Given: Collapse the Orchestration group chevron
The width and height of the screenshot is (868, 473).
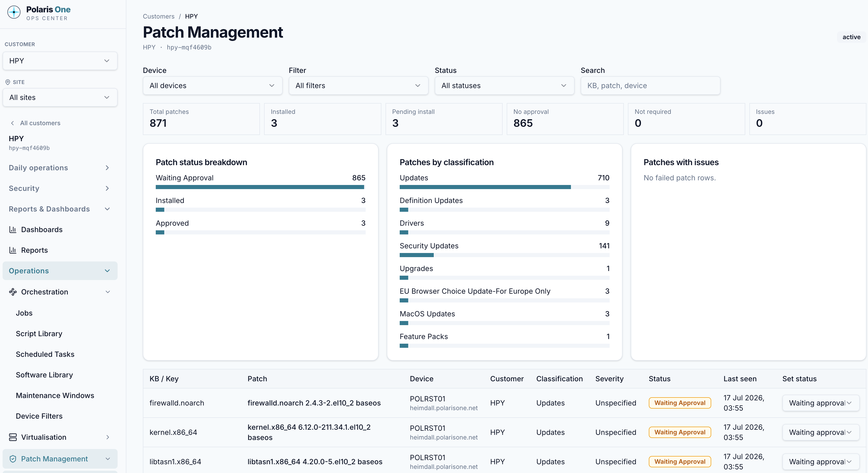Looking at the screenshot, I should (108, 292).
